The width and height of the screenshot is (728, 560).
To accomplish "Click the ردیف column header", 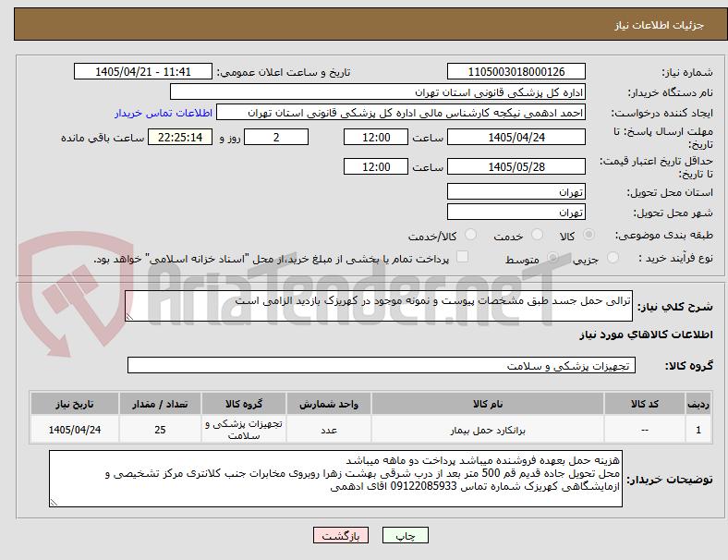I will click(698, 404).
